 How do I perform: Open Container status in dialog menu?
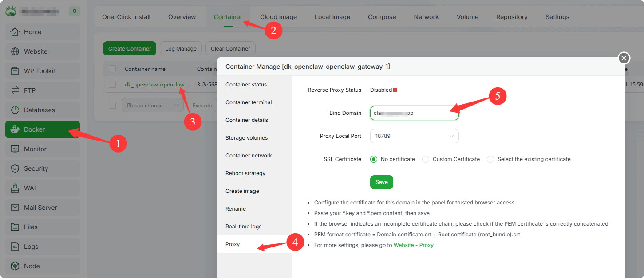pos(254,85)
